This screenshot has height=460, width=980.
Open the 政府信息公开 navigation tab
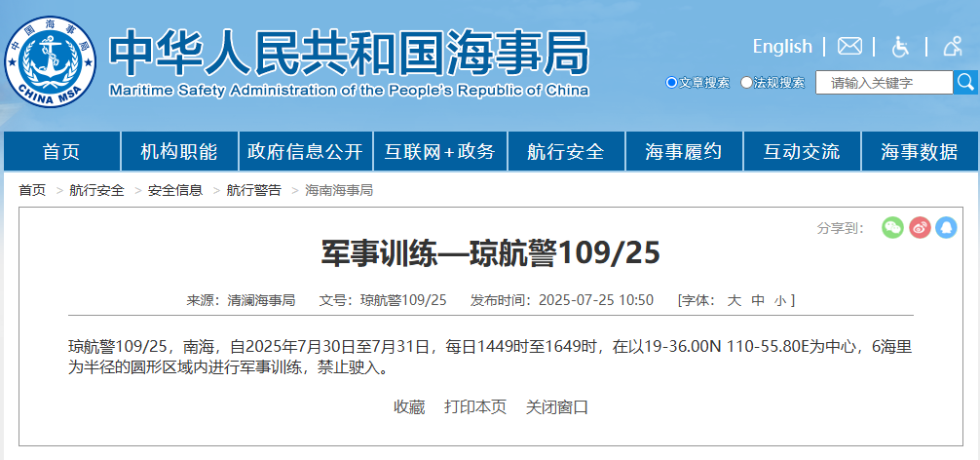pos(305,151)
